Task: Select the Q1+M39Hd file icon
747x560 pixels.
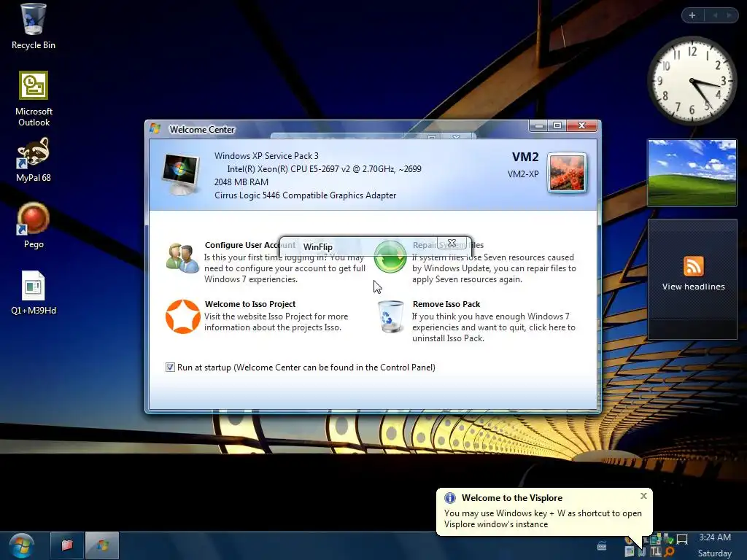Action: [34, 292]
